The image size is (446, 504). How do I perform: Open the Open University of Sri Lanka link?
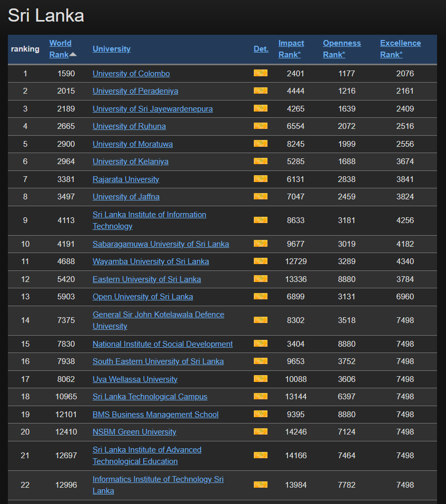pyautogui.click(x=143, y=297)
